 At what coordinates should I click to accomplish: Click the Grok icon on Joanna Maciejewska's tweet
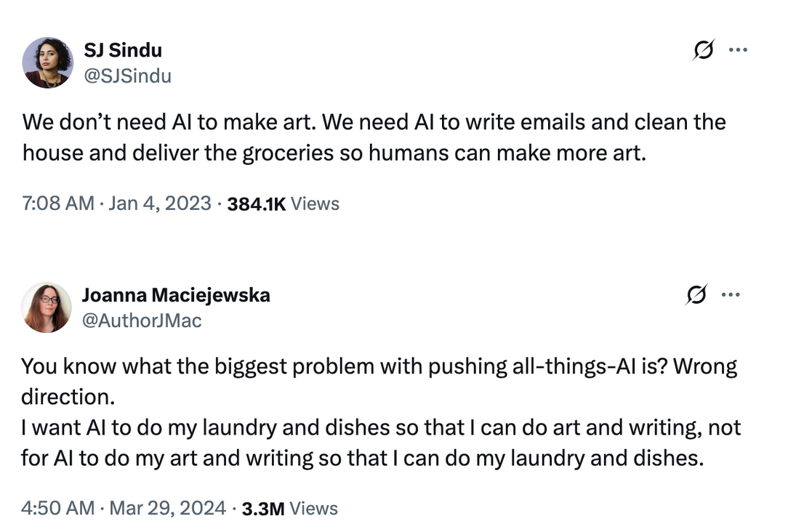pos(696,295)
